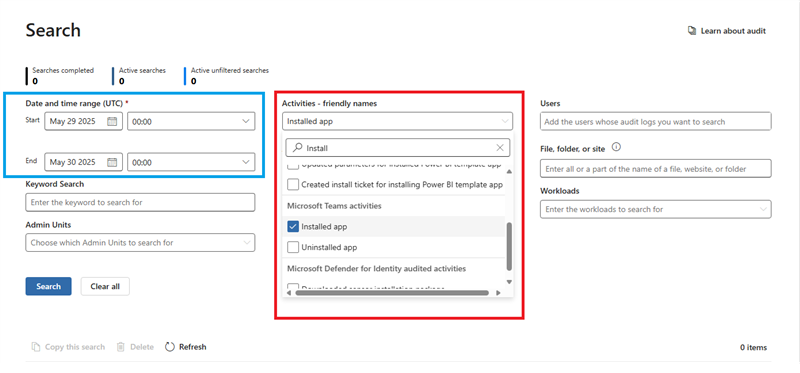The height and width of the screenshot is (373, 800).
Task: Click the vertical scrollbar thumb in activities list
Action: (x=509, y=247)
